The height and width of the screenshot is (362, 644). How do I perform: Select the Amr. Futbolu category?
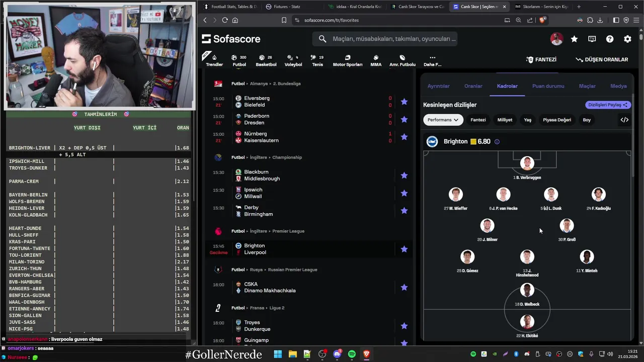[x=403, y=60]
